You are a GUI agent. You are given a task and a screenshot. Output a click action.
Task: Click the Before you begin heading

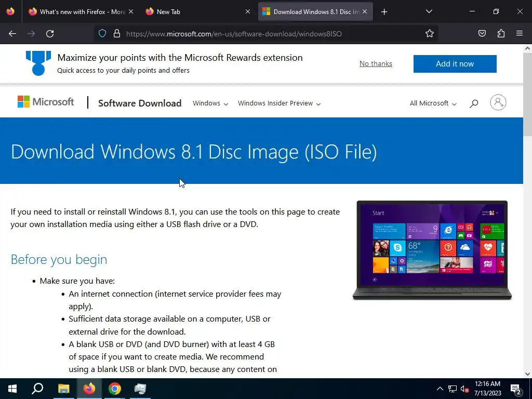tap(59, 259)
